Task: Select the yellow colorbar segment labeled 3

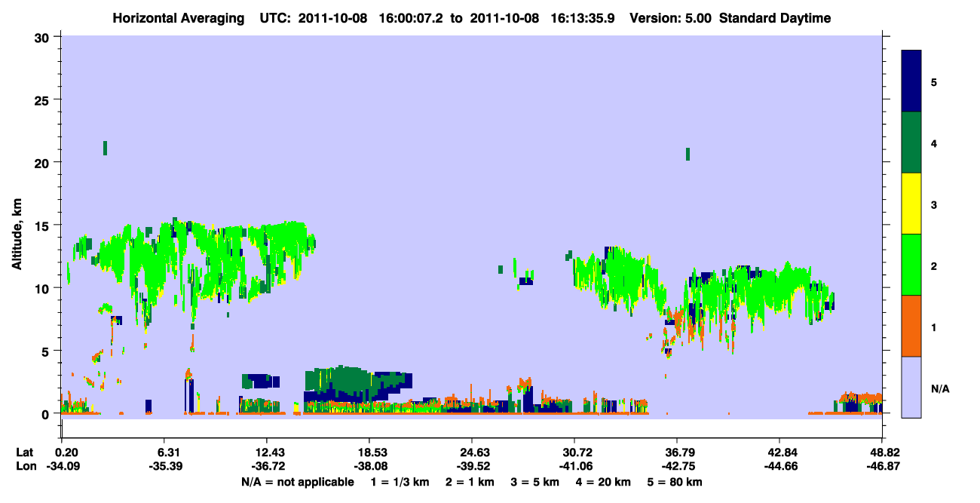Action: (911, 204)
